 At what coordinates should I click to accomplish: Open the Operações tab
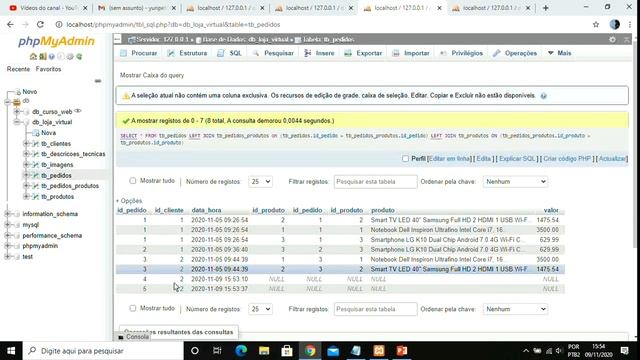click(515, 53)
